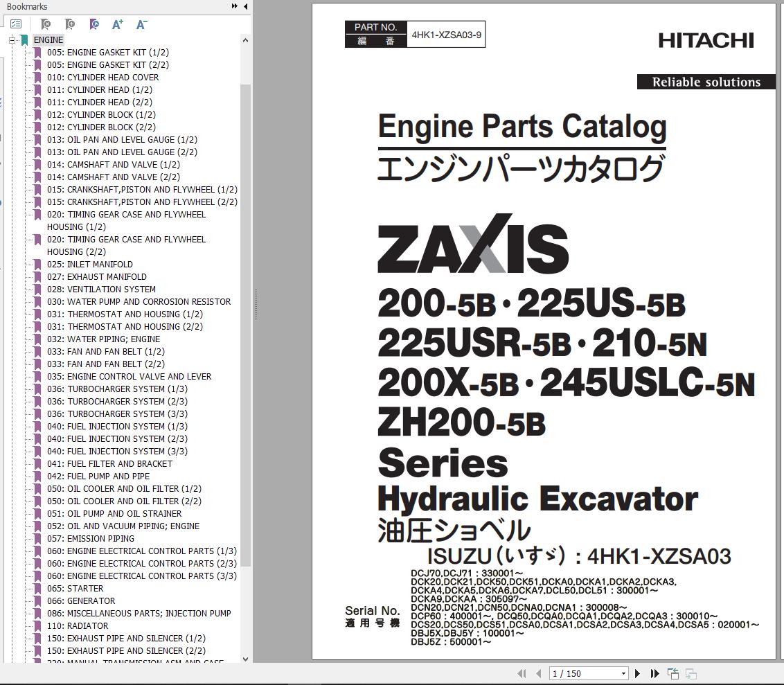Click the set bookmark destination icon
This screenshot has height=685, width=784.
[x=94, y=24]
